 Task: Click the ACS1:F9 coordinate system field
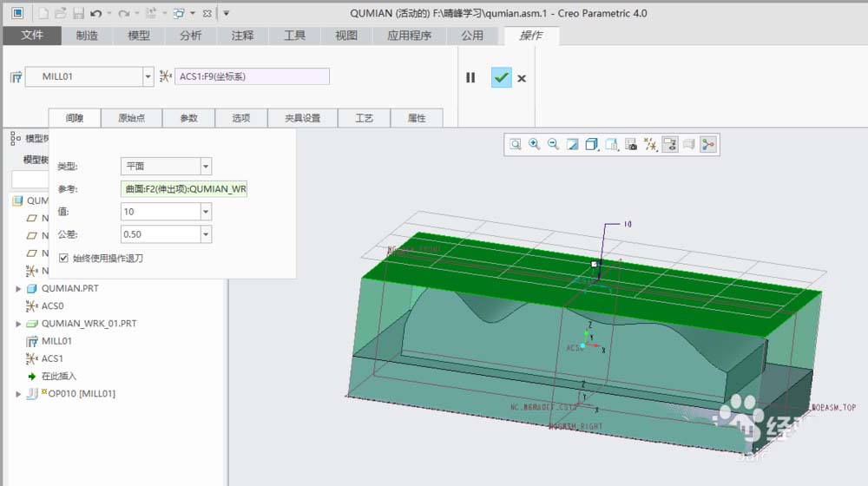coord(252,76)
